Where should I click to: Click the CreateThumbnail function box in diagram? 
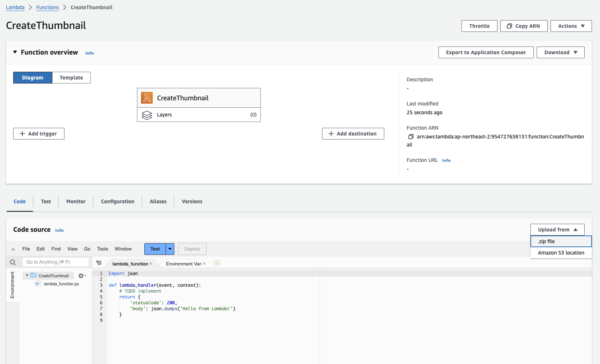point(199,98)
